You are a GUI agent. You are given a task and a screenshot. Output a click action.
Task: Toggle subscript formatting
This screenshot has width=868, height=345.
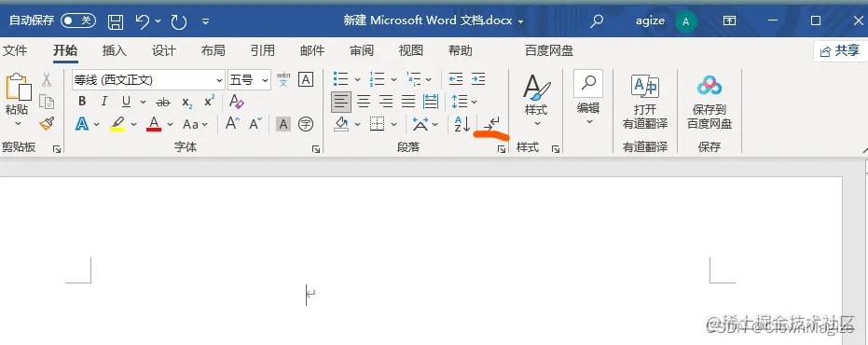point(187,103)
